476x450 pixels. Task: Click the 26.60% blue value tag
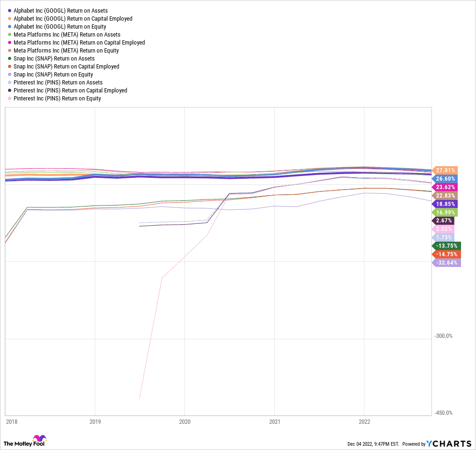coord(446,179)
